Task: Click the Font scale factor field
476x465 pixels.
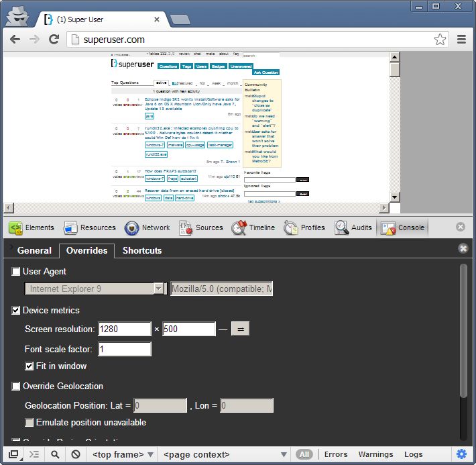Action: [125, 349]
